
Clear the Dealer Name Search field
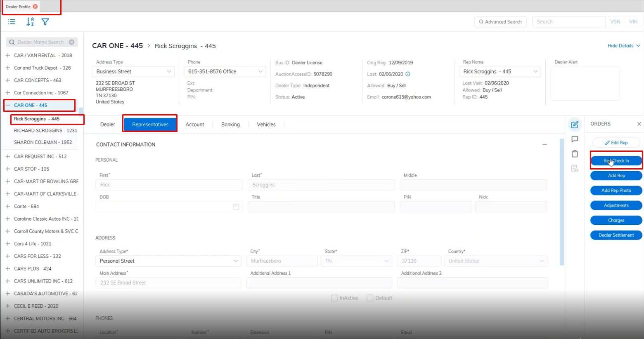(x=72, y=42)
